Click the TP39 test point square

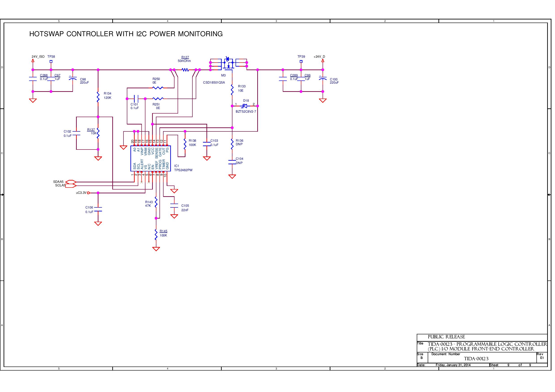[x=301, y=61]
